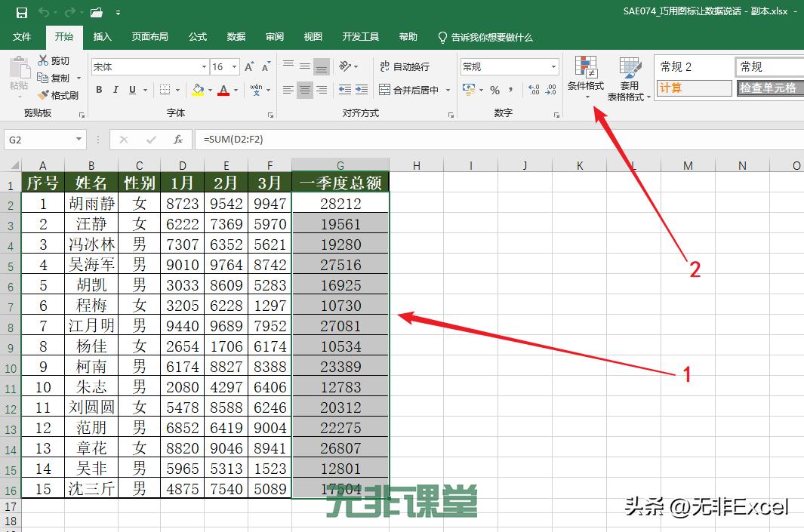
Task: Switch to the Insert (插入) tab
Action: [102, 37]
